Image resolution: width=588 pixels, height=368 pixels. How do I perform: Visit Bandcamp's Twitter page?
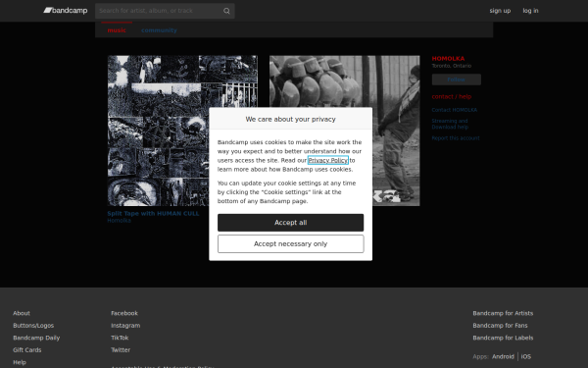click(x=121, y=350)
